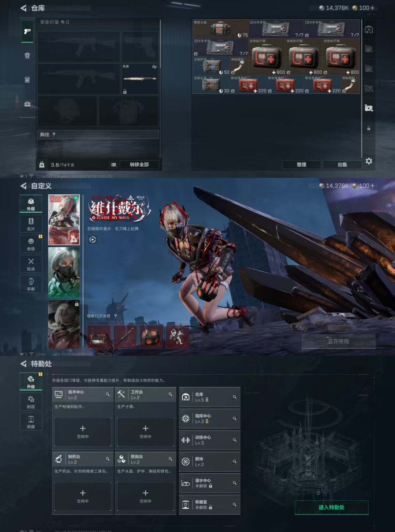Select the green hooded operator skin thumbnail
Viewport: 395px width, 532px height.
64,272
